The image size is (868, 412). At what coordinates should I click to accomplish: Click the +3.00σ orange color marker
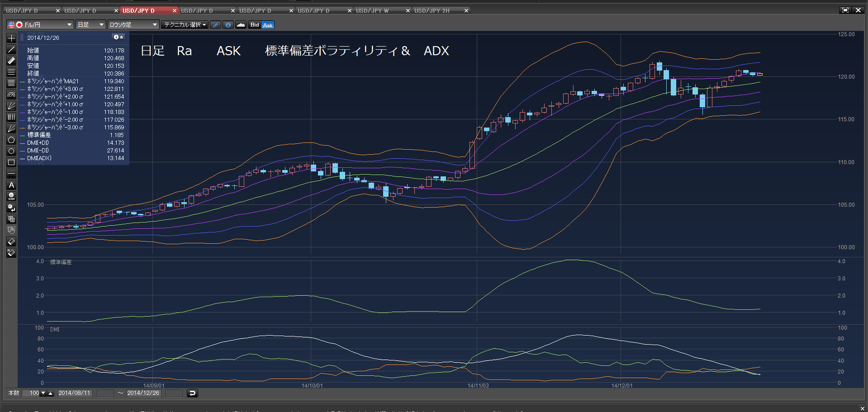click(x=22, y=89)
